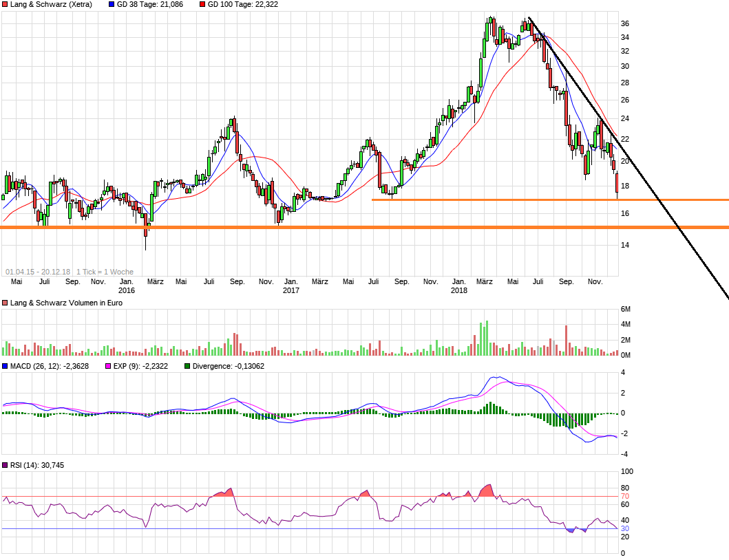
Task: Click the magenta EXP (9) legend swatch
Action: [108, 366]
